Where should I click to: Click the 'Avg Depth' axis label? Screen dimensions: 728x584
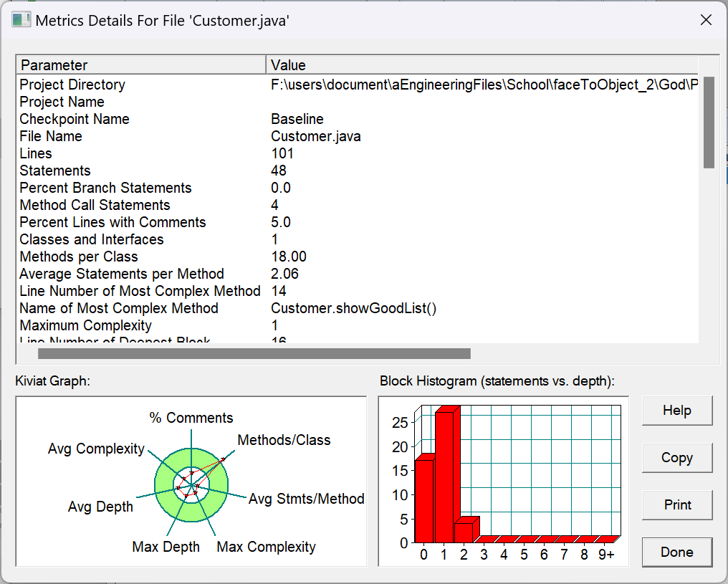click(x=100, y=507)
